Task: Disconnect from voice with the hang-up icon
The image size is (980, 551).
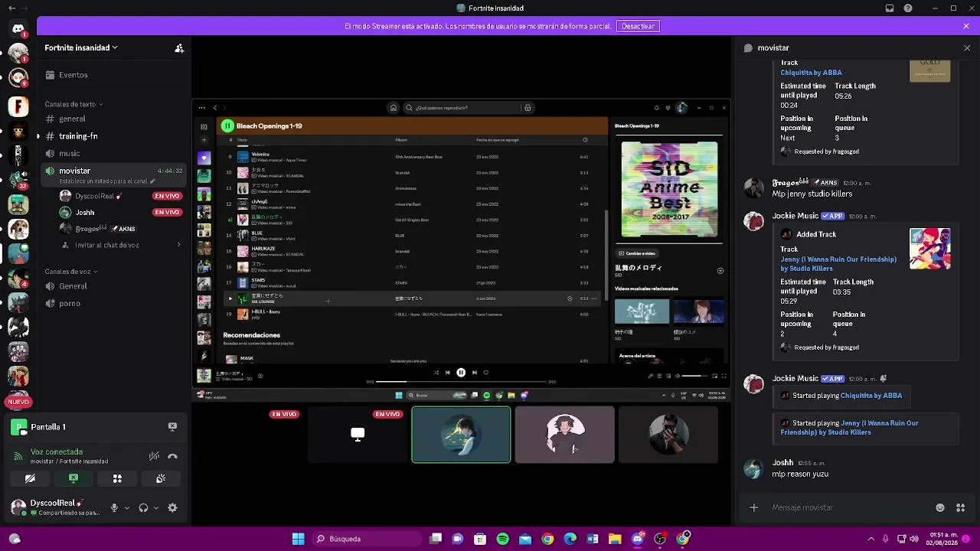Action: point(172,456)
